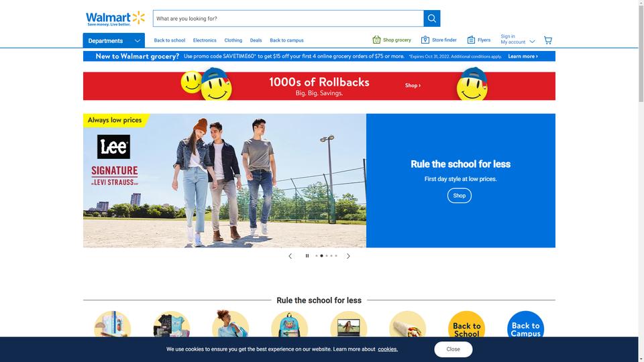This screenshot has width=644, height=362.
Task: Click the 'Always low prices' yellow tag
Action: pyautogui.click(x=115, y=120)
